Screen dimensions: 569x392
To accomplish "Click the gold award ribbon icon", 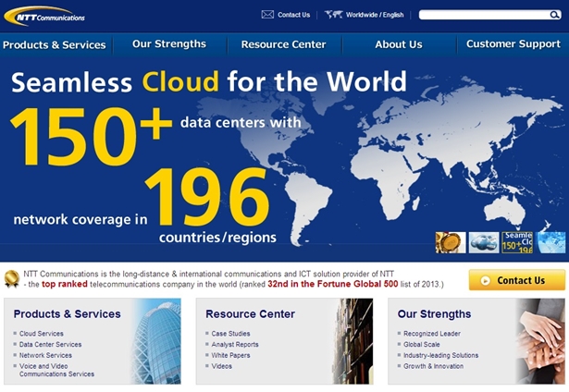I will pos(12,279).
